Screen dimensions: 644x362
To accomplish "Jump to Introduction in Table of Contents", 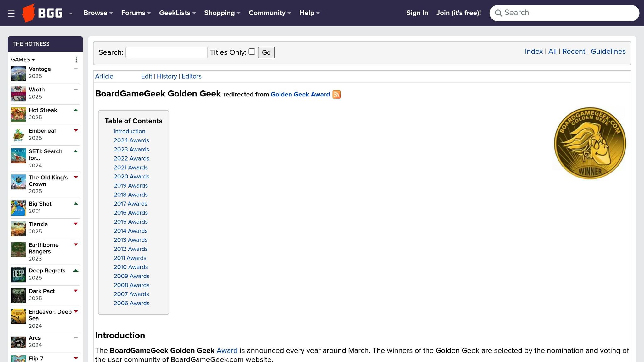I will coord(129,131).
